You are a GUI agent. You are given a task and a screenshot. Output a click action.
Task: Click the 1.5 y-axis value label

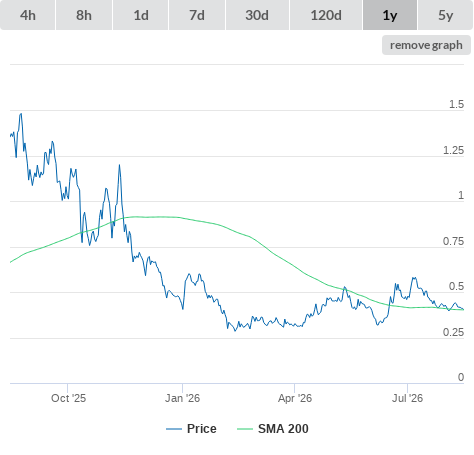[x=456, y=104]
